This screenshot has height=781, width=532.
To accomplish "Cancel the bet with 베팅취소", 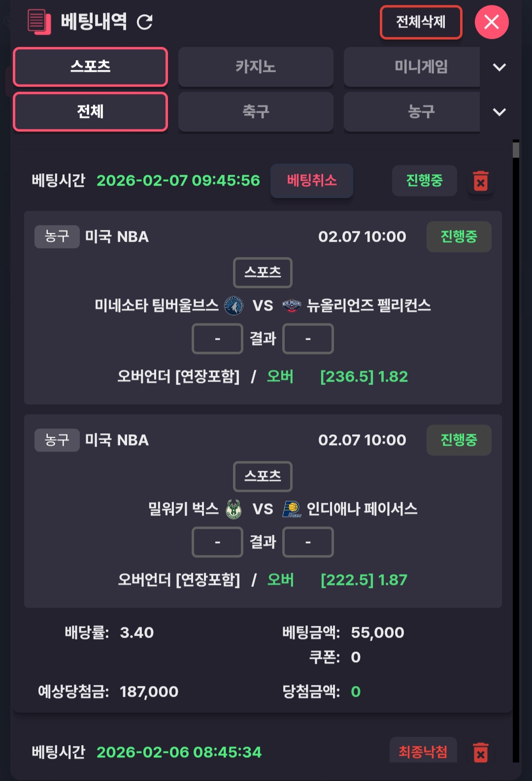I will [312, 181].
